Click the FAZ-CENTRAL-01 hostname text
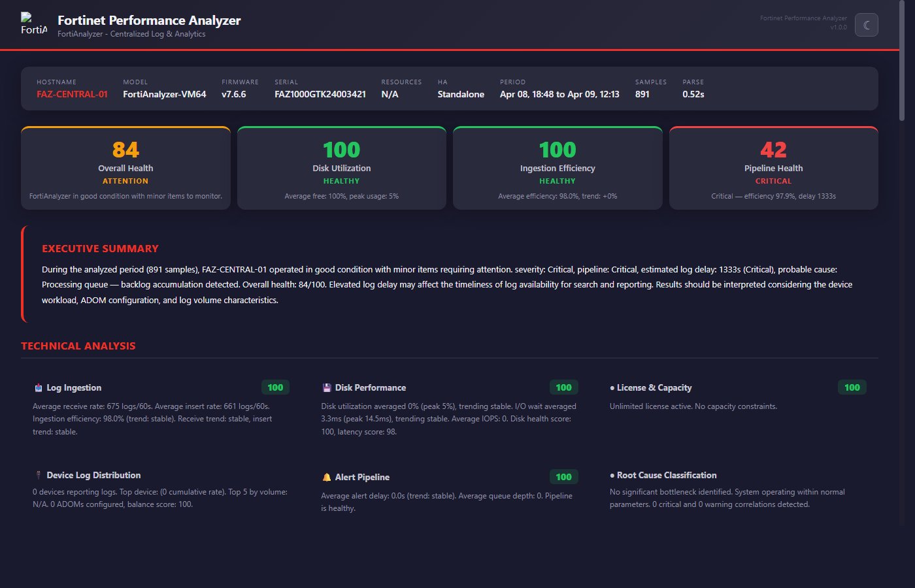The width and height of the screenshot is (915, 588). coord(72,94)
